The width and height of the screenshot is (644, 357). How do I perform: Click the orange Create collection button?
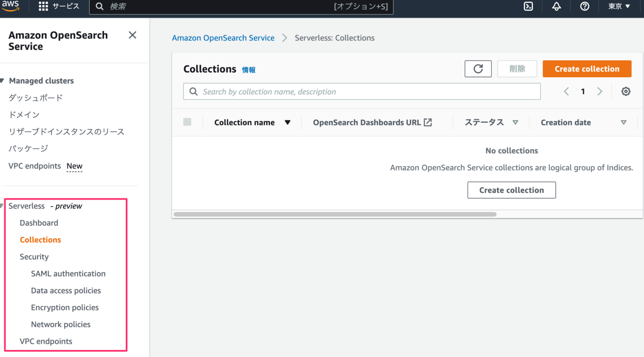point(587,68)
